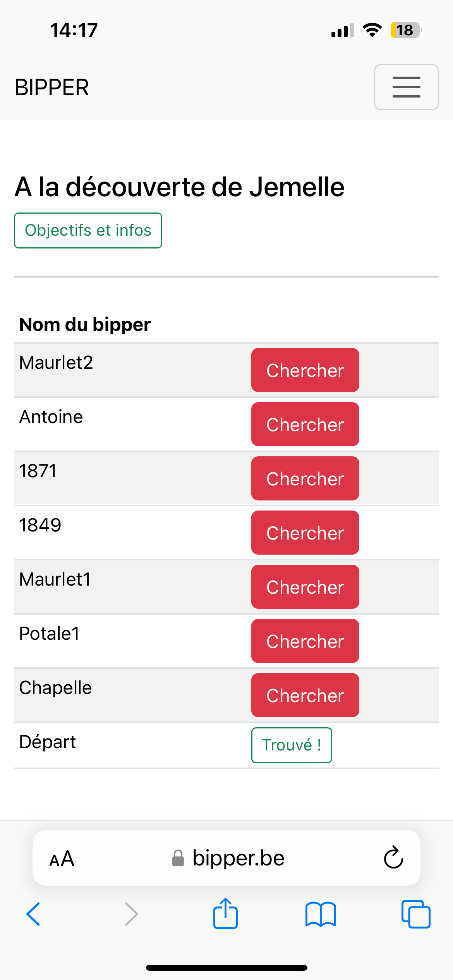Search for the Chapelle bipper

pos(305,695)
